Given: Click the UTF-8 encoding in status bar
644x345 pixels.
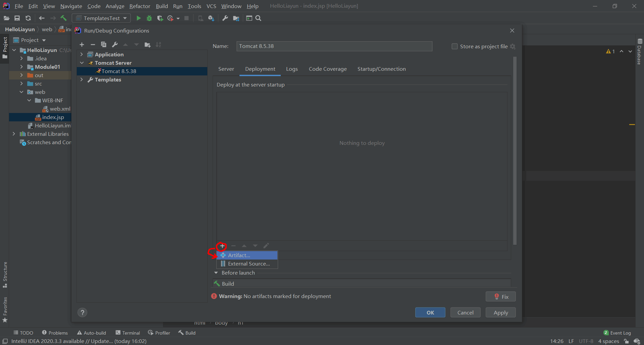Looking at the screenshot, I should coord(586,341).
